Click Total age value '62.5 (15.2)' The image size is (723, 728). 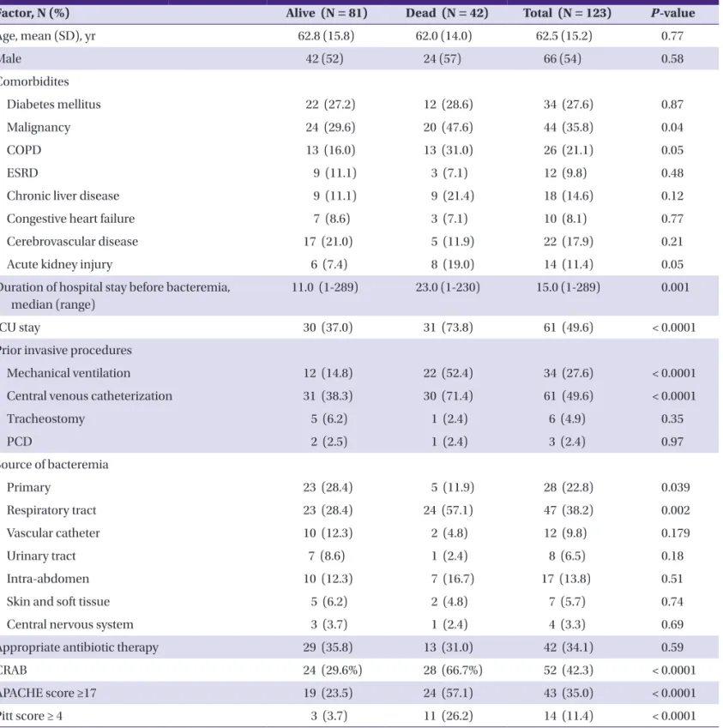pyautogui.click(x=563, y=36)
